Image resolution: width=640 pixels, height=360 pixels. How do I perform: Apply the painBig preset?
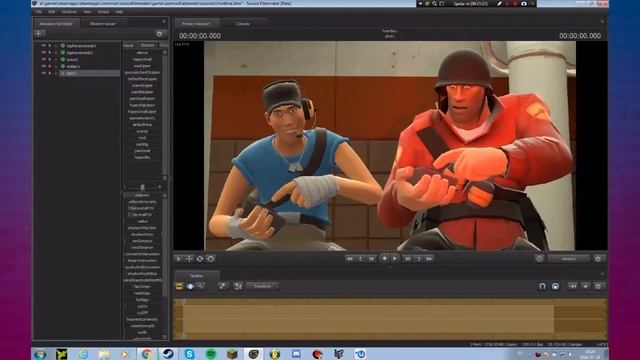tap(142, 144)
